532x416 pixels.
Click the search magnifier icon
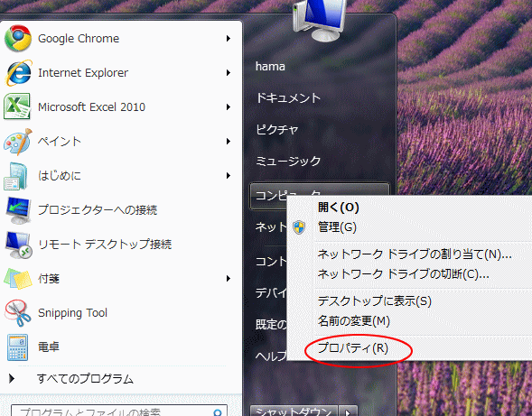pos(218,412)
